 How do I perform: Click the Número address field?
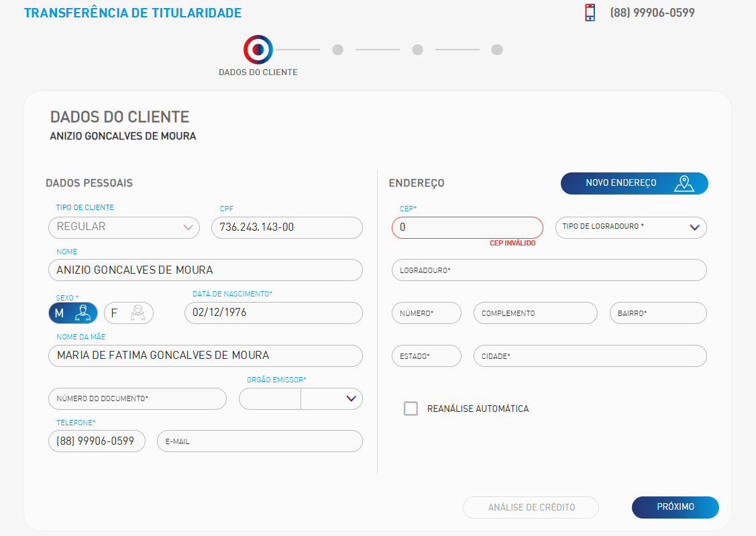coord(427,313)
